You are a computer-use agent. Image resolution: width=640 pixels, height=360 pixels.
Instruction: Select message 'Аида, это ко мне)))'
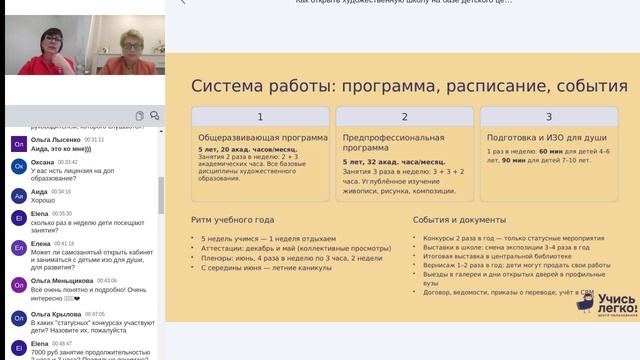pos(61,149)
